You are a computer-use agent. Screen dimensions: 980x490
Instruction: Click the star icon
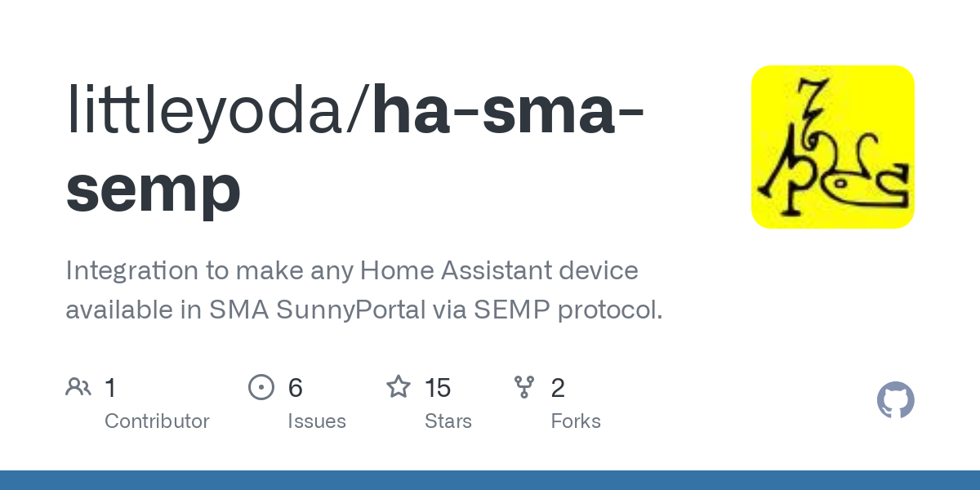[x=399, y=387]
